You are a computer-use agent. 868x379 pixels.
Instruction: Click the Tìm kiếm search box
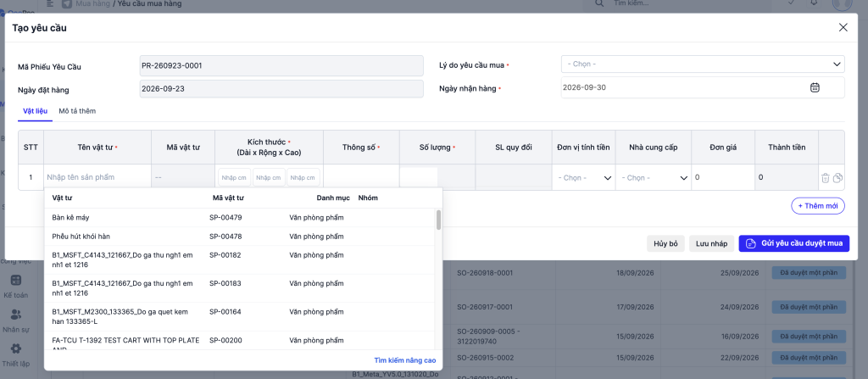tap(678, 4)
